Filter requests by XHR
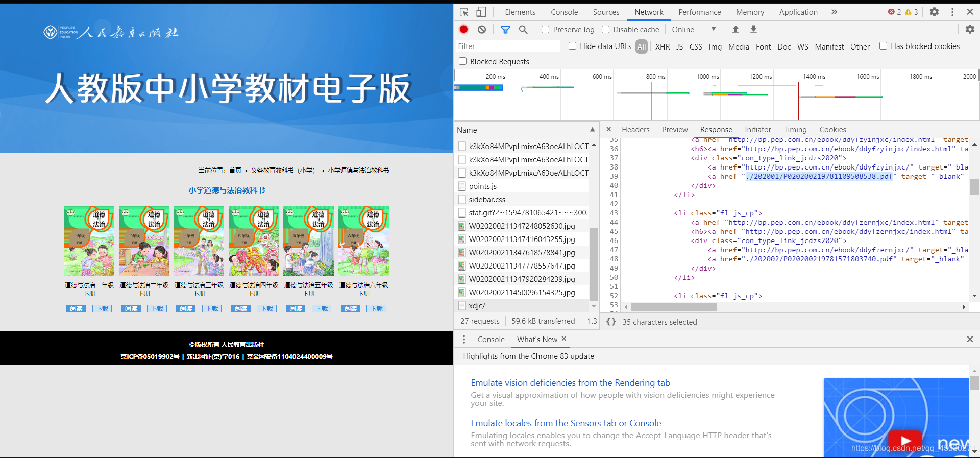 (x=663, y=46)
